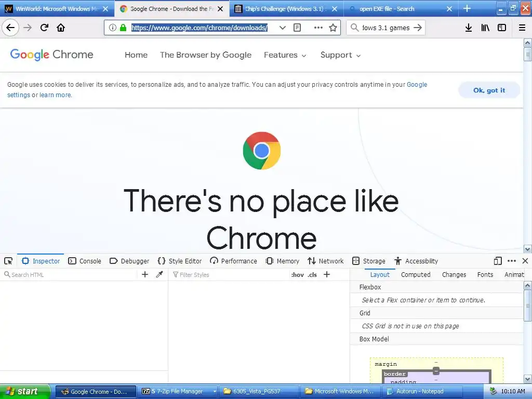The image size is (532, 399).
Task: Click the Google Chrome logo
Action: [x=51, y=55]
